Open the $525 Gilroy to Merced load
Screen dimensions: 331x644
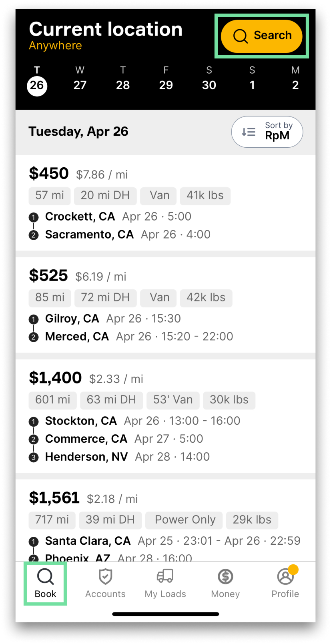[x=165, y=305]
